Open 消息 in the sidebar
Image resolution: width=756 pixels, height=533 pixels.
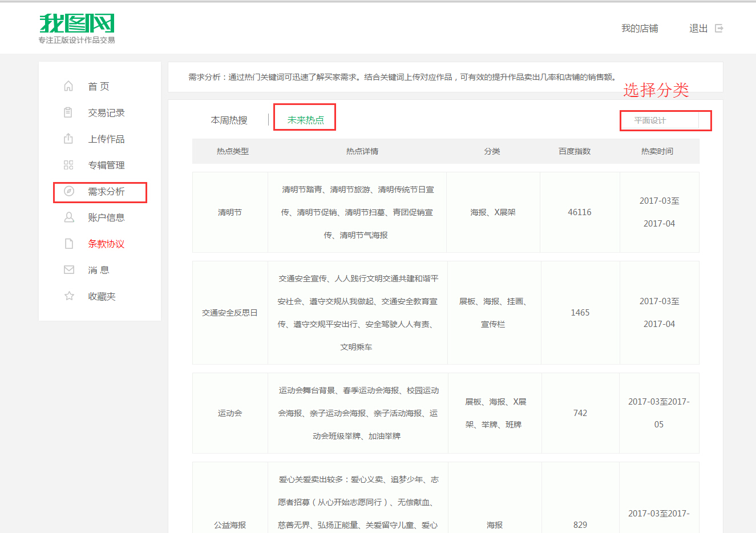[x=98, y=270]
